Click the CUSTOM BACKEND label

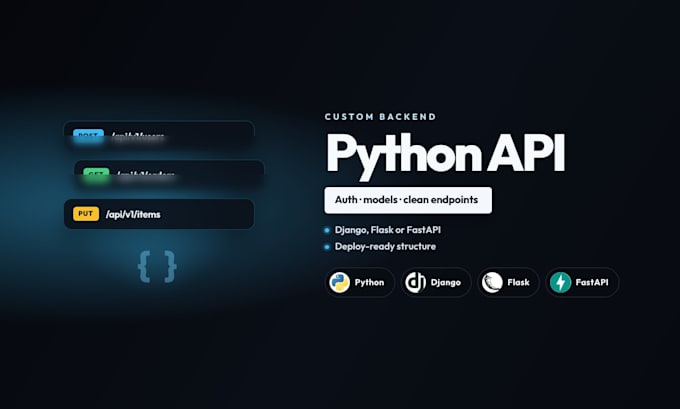(x=380, y=117)
